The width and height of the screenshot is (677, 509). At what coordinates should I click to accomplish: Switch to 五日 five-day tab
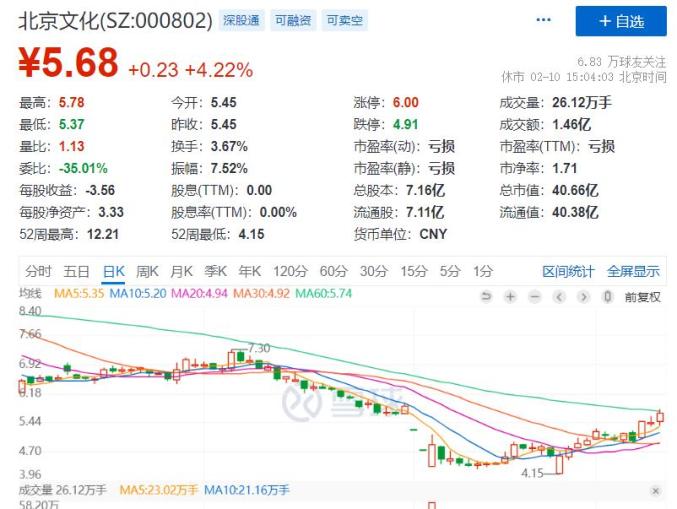point(76,272)
